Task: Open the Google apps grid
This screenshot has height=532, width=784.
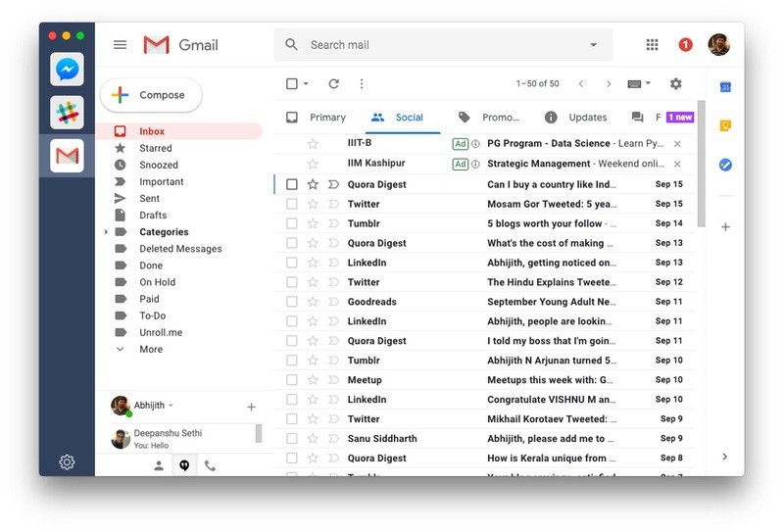Action: 652,45
